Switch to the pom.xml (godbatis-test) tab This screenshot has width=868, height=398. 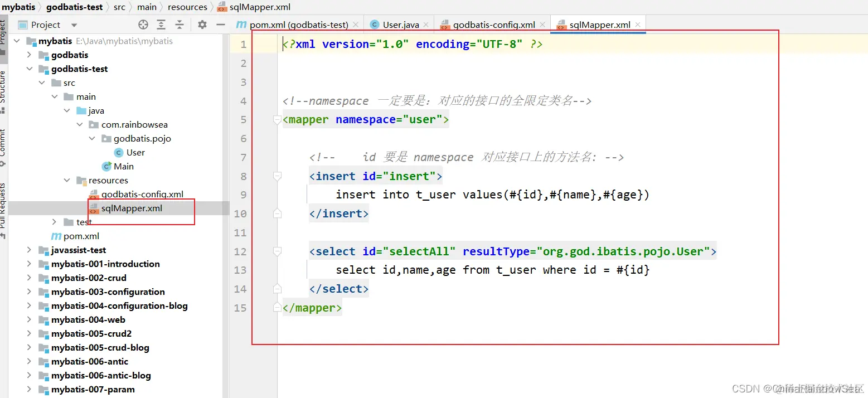pos(297,25)
